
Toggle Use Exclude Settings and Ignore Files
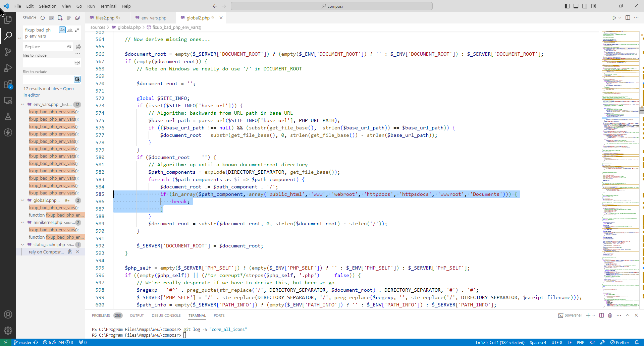tap(77, 79)
